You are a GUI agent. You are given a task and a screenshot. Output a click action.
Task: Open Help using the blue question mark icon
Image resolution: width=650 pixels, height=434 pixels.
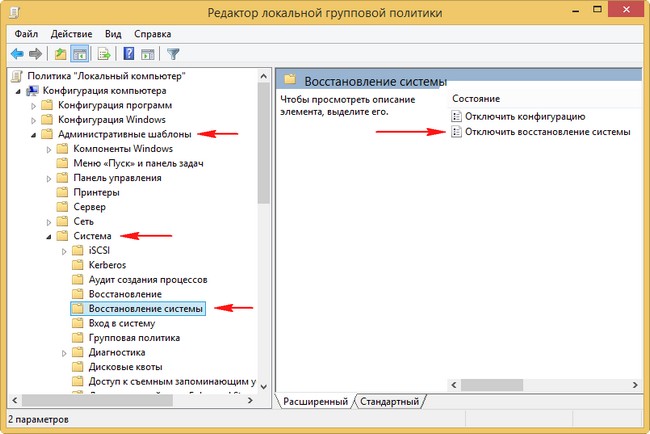[128, 53]
